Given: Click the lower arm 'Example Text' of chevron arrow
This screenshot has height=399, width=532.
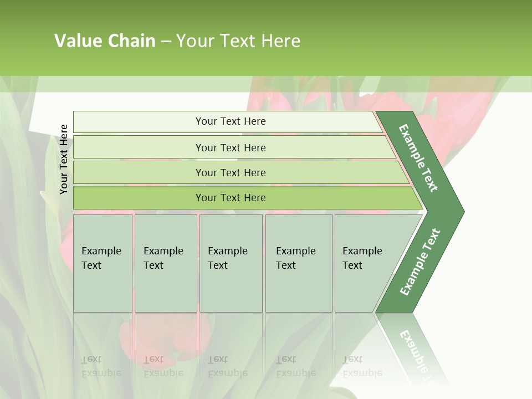Looking at the screenshot, I should pos(420,262).
